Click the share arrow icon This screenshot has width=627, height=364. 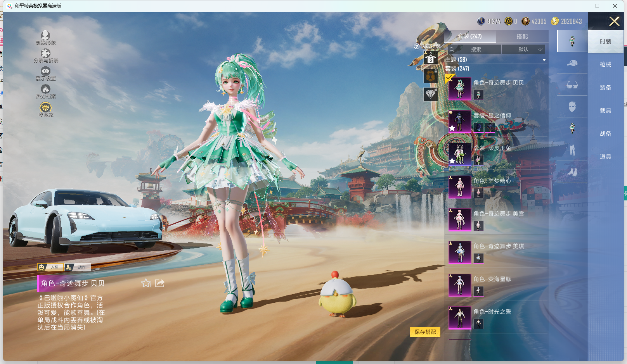pos(159,283)
